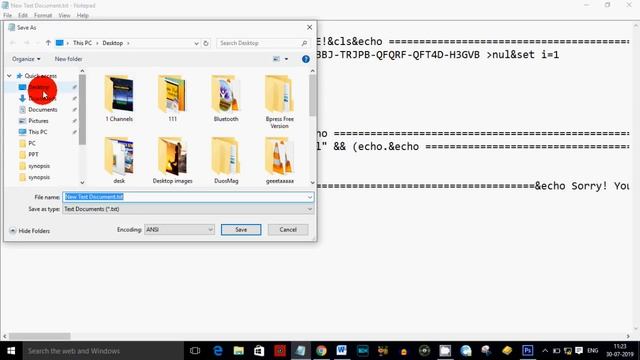640x360 pixels.
Task: Open the Notepad Format menu
Action: coord(43,16)
